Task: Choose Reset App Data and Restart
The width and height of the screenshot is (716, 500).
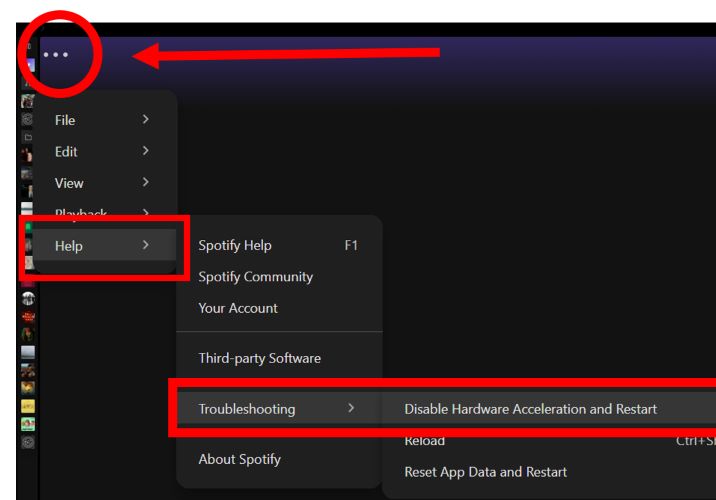Action: coord(550,472)
